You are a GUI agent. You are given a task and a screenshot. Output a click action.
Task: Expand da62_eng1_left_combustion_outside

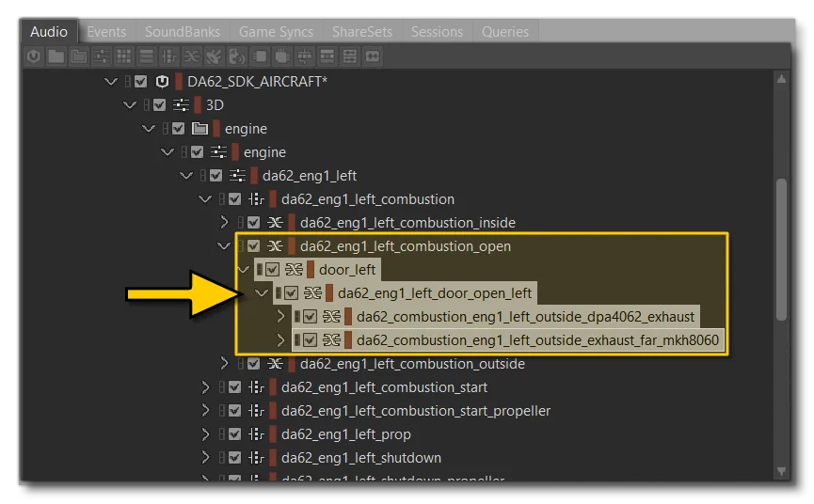(224, 364)
